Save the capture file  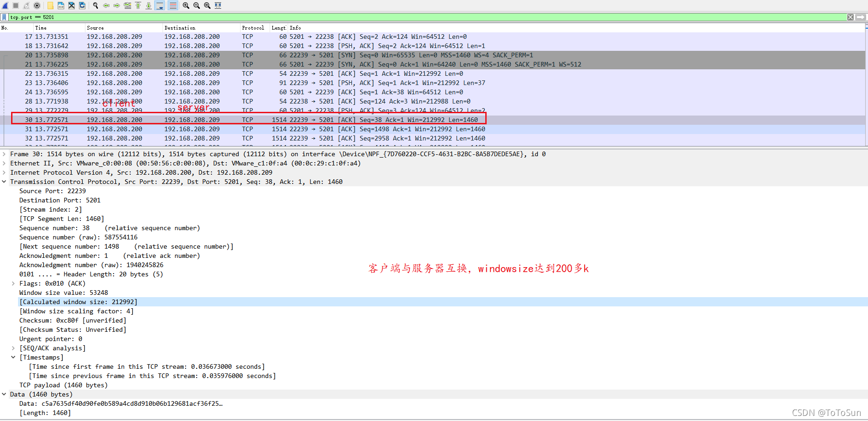61,6
